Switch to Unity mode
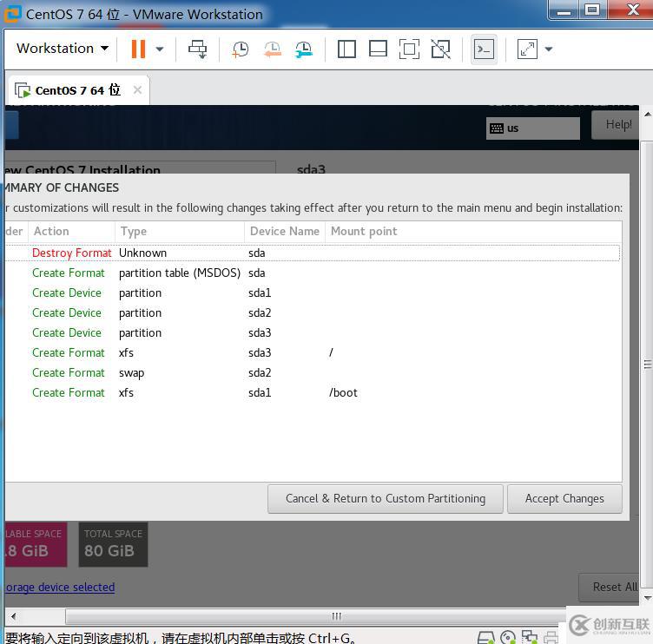 440,49
